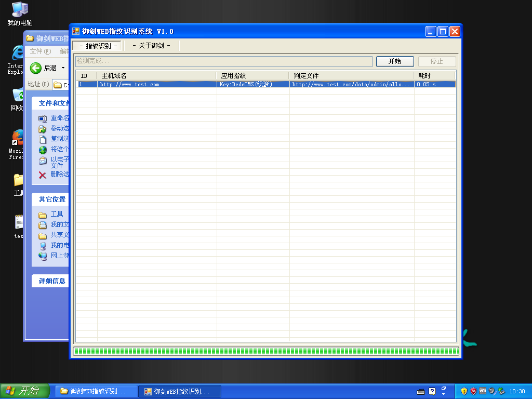Click the ID column header
Screen dimensions: 532x399
[87, 76]
